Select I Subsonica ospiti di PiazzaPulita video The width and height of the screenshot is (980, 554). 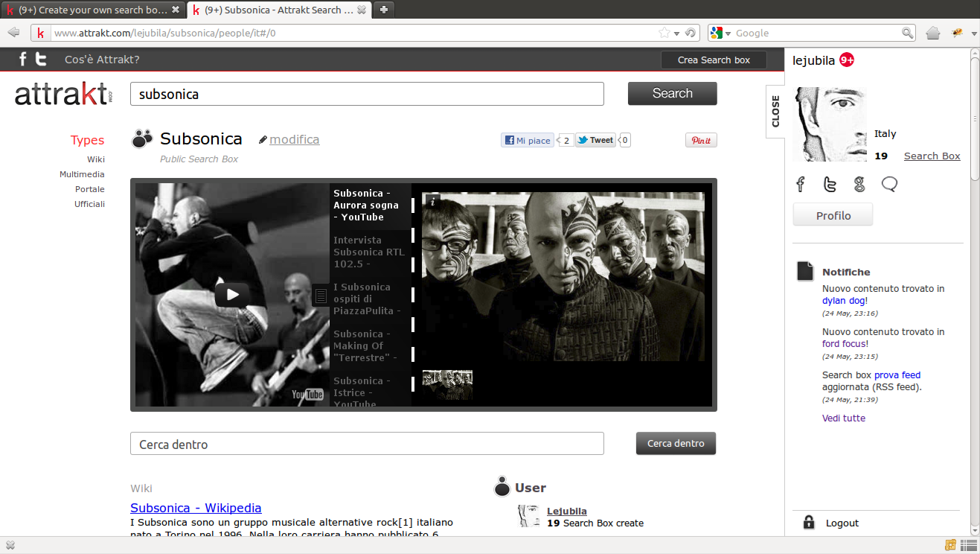click(x=370, y=299)
